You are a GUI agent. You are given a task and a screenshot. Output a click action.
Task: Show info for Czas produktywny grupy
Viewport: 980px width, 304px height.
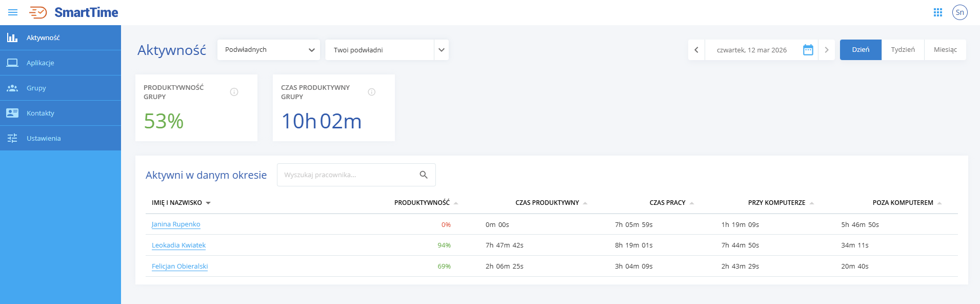pyautogui.click(x=372, y=92)
